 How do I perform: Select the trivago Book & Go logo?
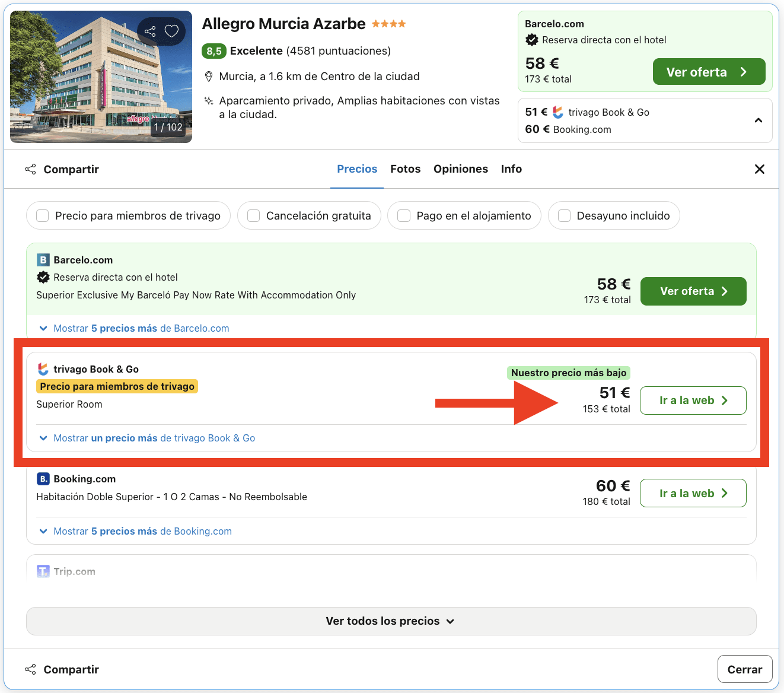tap(43, 368)
